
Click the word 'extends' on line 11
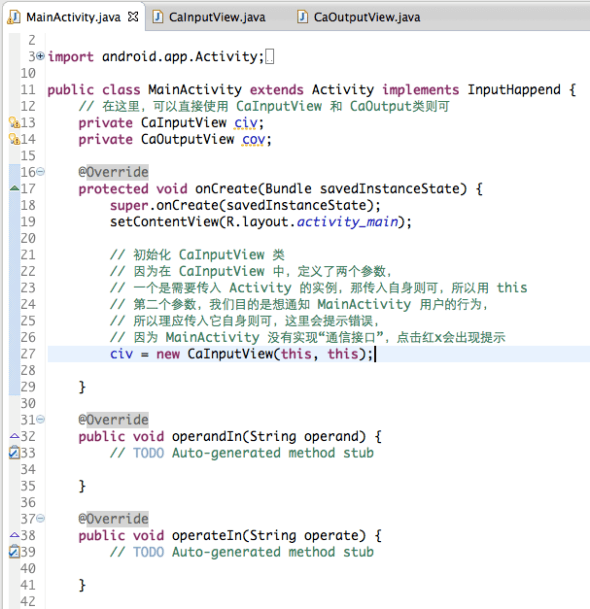click(277, 90)
